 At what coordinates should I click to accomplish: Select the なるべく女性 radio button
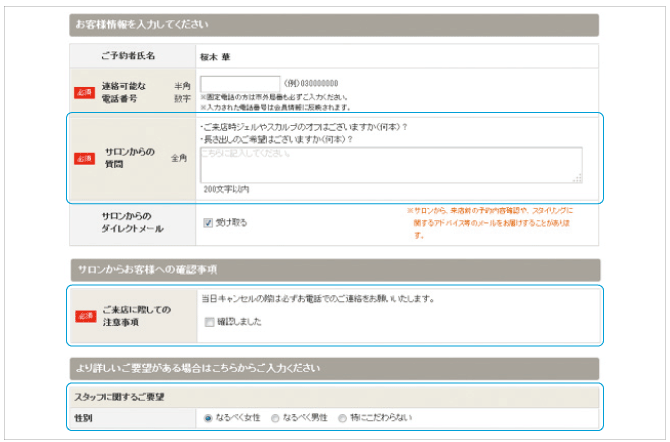tap(208, 418)
